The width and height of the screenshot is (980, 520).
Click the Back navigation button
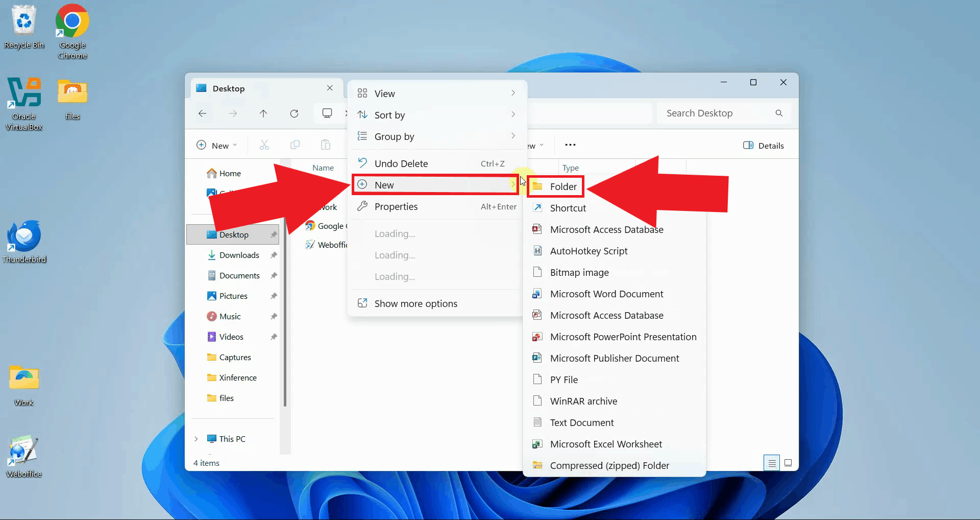pyautogui.click(x=203, y=113)
